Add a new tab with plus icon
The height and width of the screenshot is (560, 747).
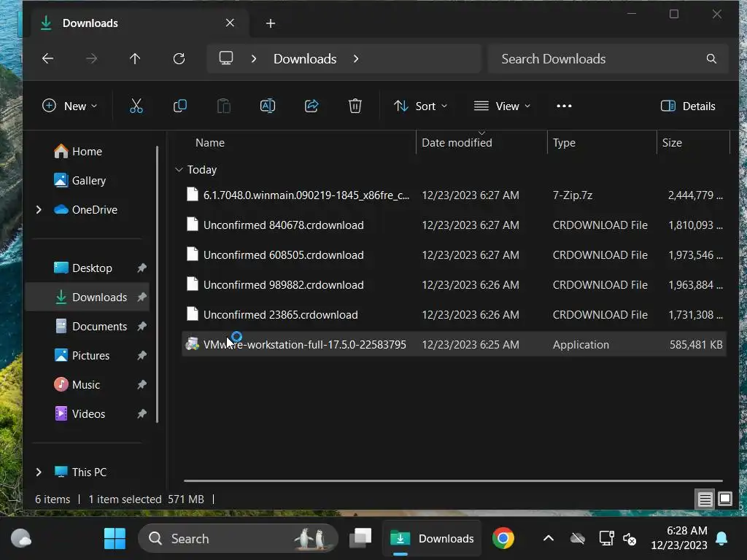[271, 23]
